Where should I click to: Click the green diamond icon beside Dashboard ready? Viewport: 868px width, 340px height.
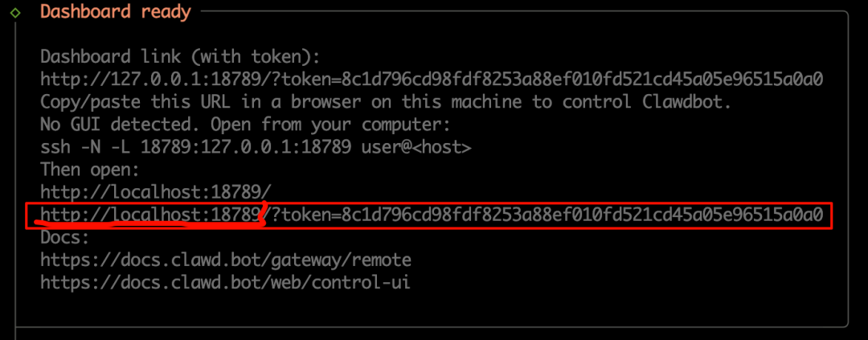[x=15, y=11]
